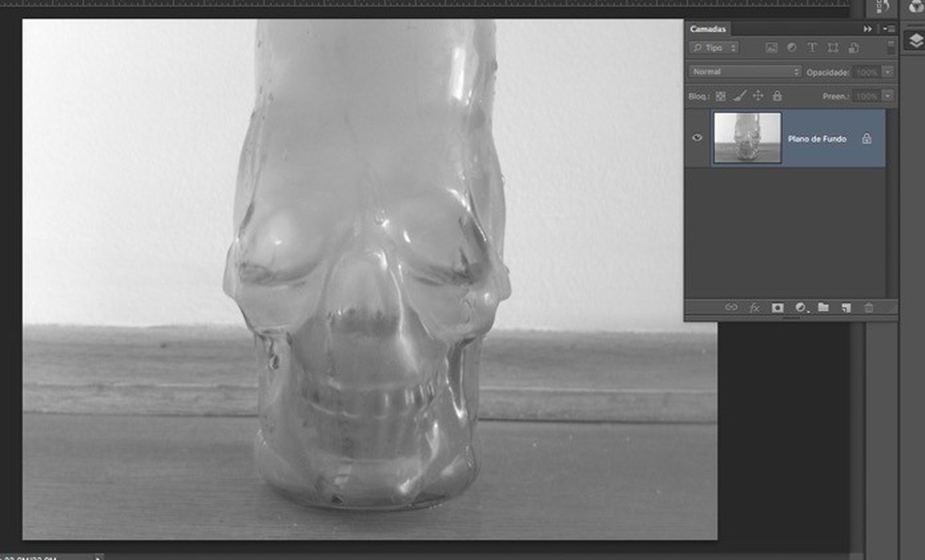
Task: Click the Preen. 100% fill field
Action: click(867, 96)
